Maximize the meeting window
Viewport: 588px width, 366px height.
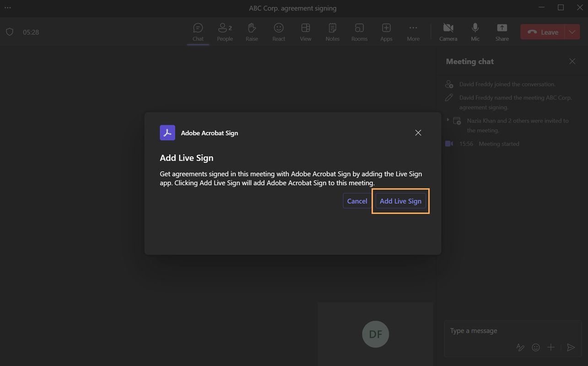click(x=561, y=8)
